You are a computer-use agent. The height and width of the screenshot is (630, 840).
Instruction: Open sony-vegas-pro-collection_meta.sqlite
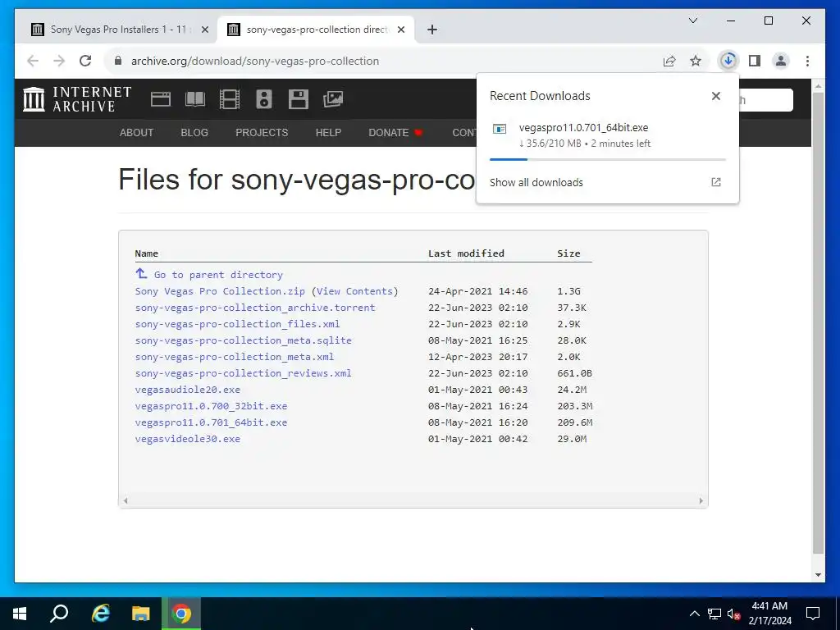pyautogui.click(x=243, y=340)
